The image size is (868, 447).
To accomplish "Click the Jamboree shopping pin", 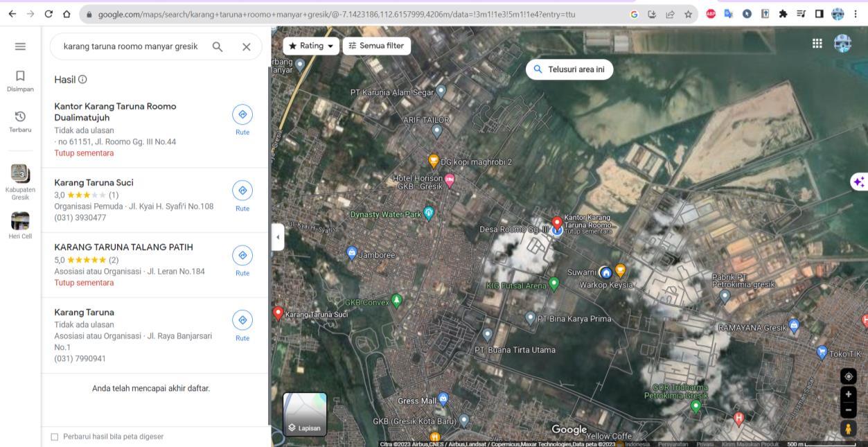I will tap(351, 254).
